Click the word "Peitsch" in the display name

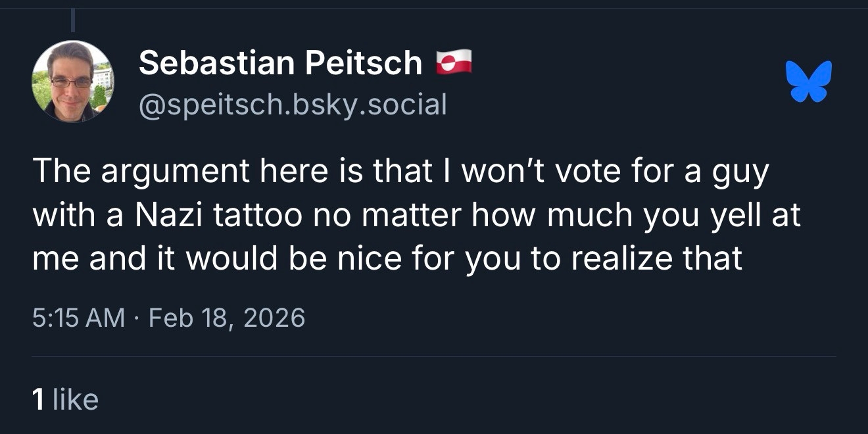click(x=364, y=63)
